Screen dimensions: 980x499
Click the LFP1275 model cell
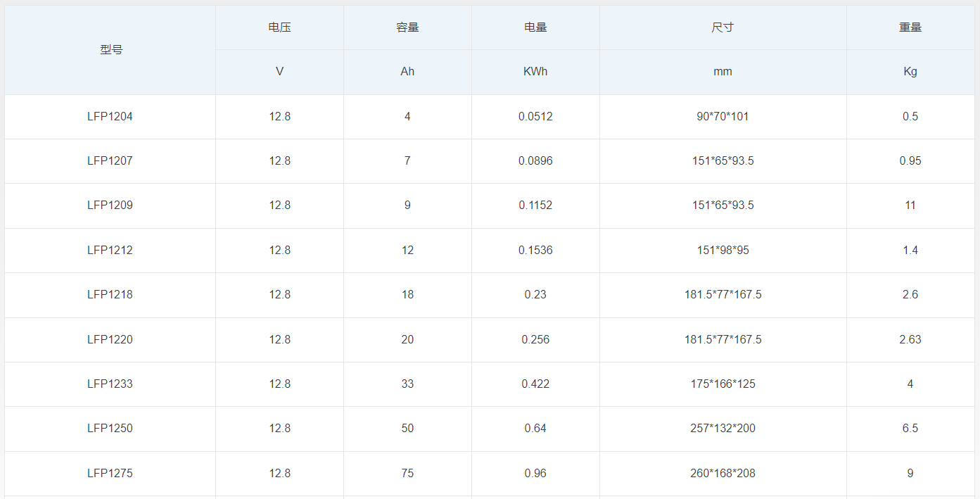point(110,474)
